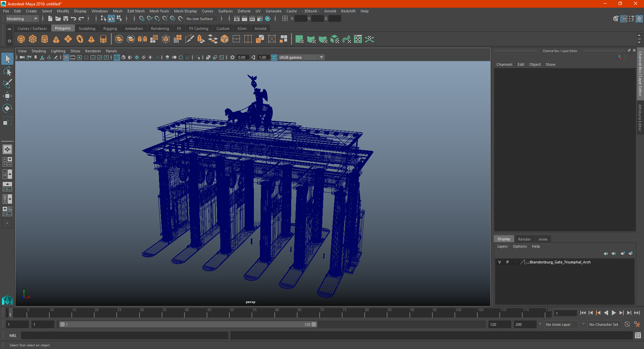Click the range slider handle at 120
This screenshot has height=349, width=644.
point(314,325)
